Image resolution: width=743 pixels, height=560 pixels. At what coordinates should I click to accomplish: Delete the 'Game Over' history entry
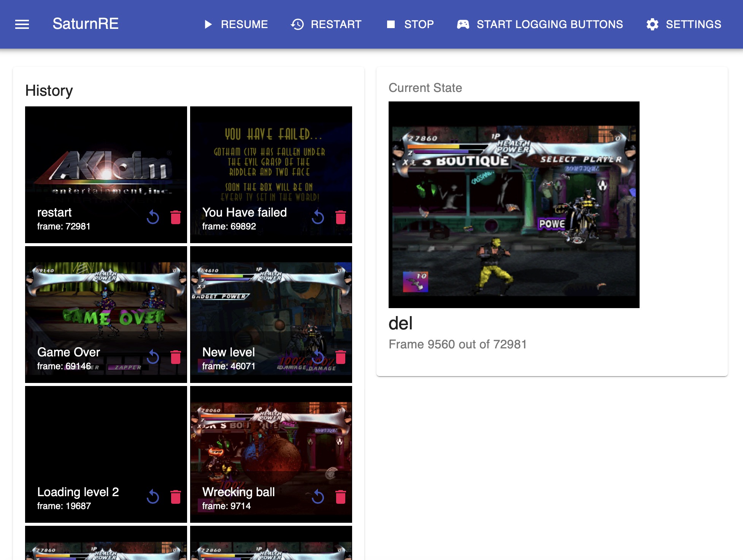click(176, 357)
